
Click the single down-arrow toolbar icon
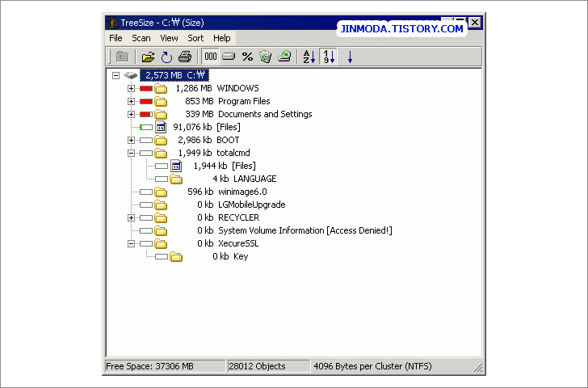(350, 57)
